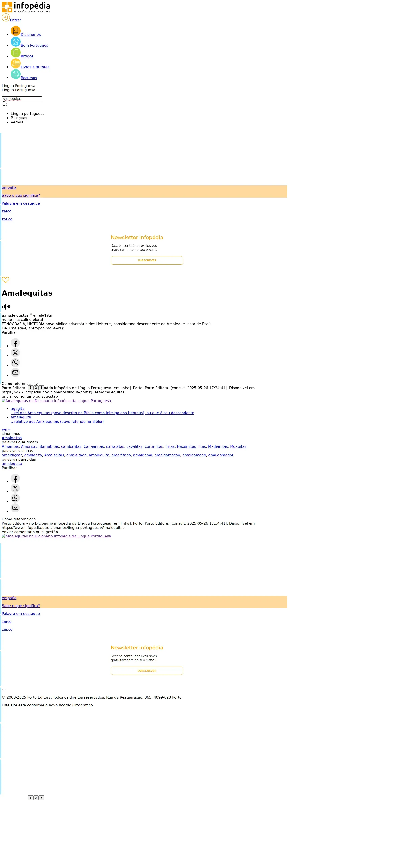Play the Amalequitas pronunciation audio
The height and width of the screenshot is (868, 407).
click(6, 307)
